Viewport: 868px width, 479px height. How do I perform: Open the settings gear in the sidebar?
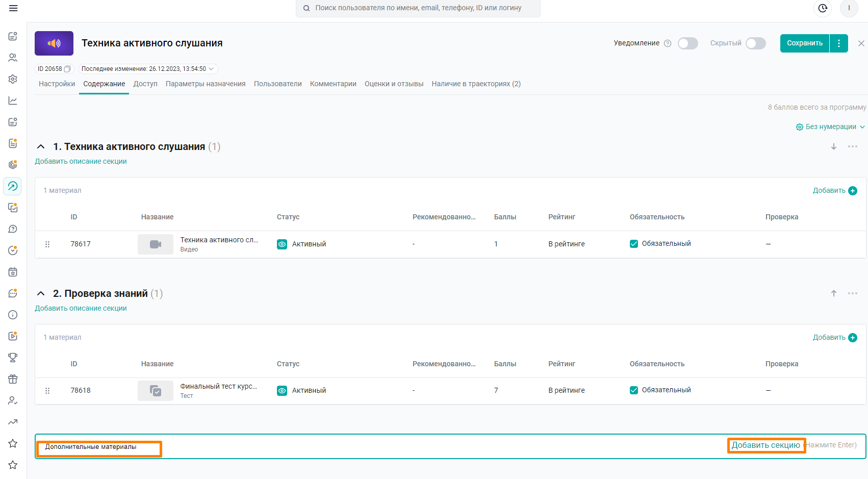click(13, 79)
